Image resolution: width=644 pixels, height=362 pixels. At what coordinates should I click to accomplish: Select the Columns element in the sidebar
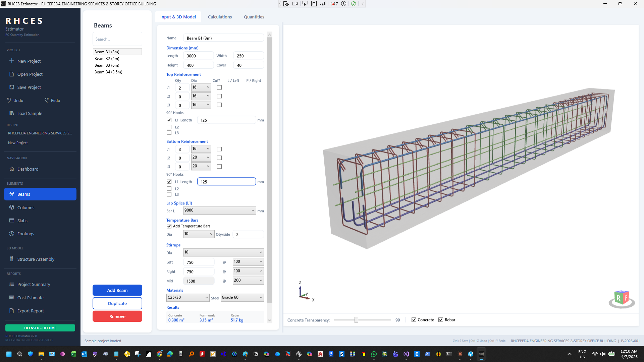click(x=25, y=207)
